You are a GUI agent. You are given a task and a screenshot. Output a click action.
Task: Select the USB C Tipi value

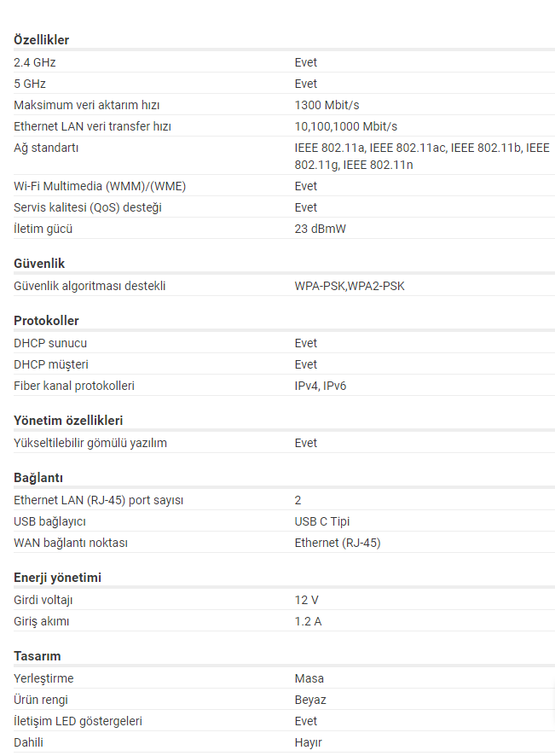[x=321, y=521]
